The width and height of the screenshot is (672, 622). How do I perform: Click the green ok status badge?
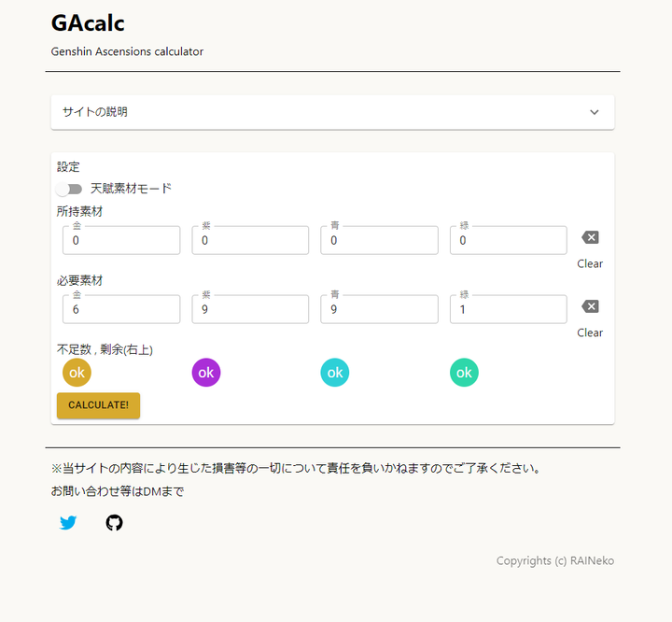(x=464, y=373)
